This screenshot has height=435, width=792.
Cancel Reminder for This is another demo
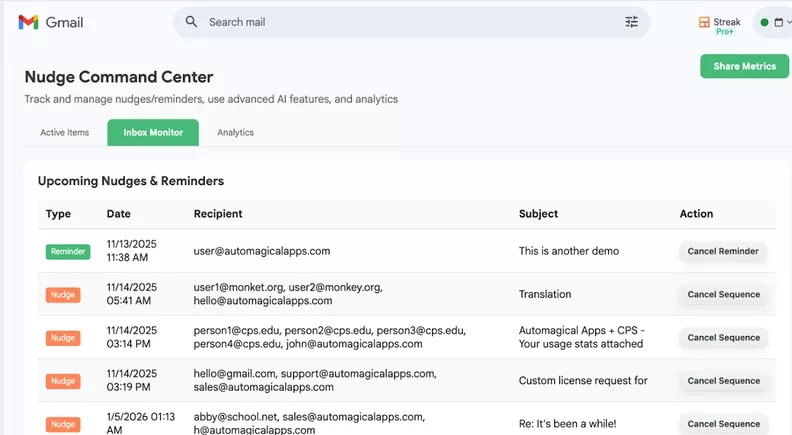pyautogui.click(x=723, y=251)
